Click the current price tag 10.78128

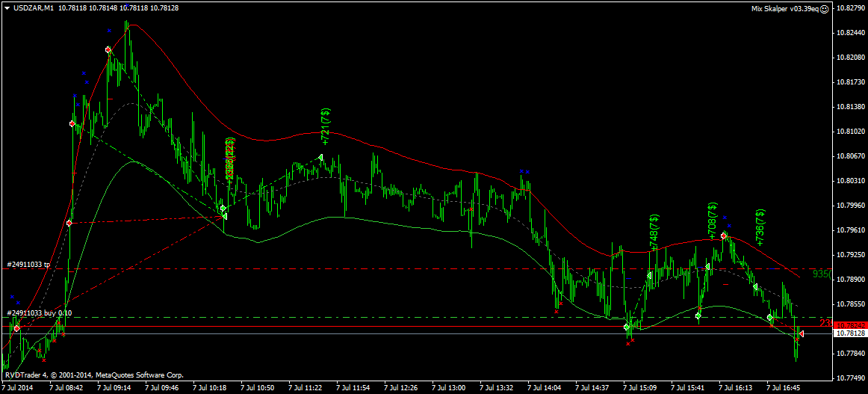[x=849, y=333]
